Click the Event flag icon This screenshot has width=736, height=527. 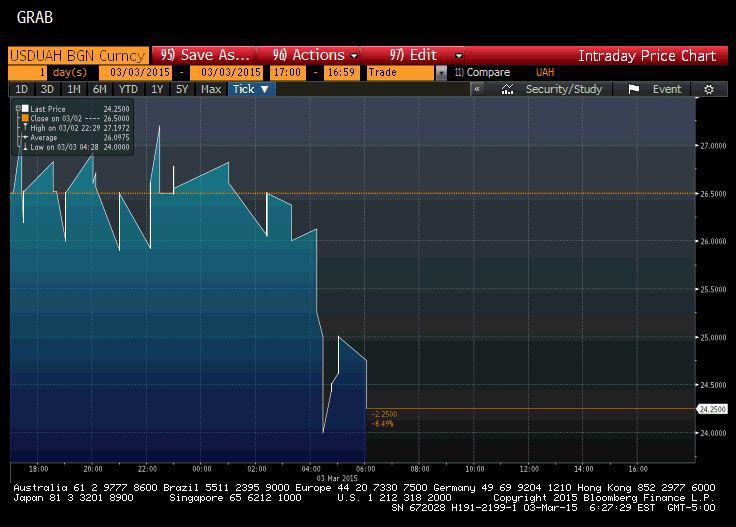pos(633,89)
